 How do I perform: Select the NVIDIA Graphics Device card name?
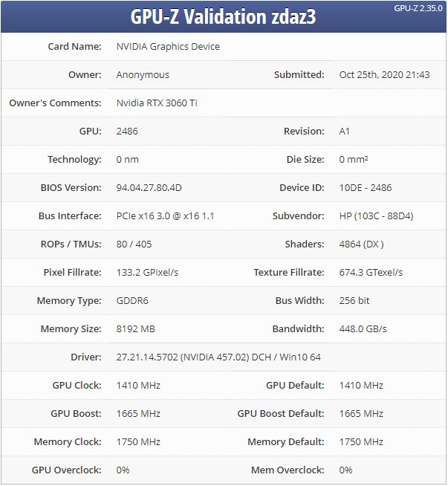coord(168,47)
